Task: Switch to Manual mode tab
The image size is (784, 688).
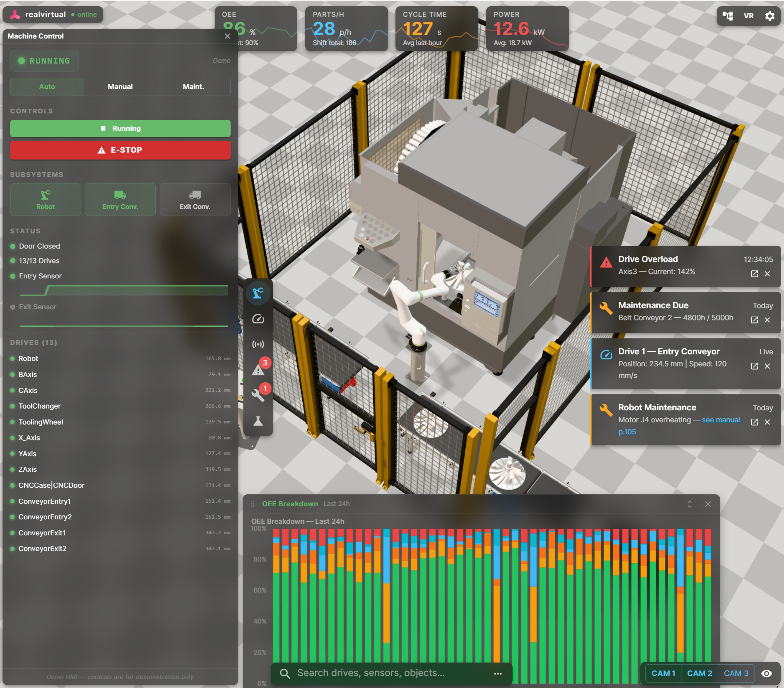Action: pos(120,86)
